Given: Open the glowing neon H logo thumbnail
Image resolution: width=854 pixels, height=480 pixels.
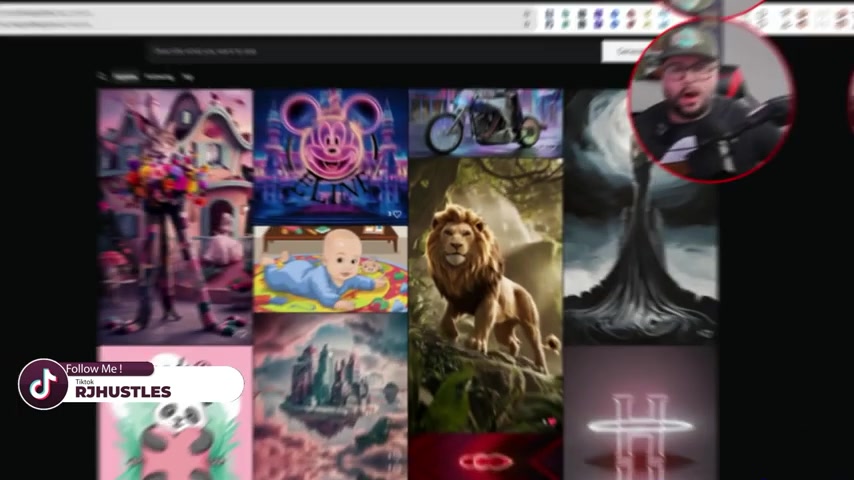Looking at the screenshot, I should 640,413.
